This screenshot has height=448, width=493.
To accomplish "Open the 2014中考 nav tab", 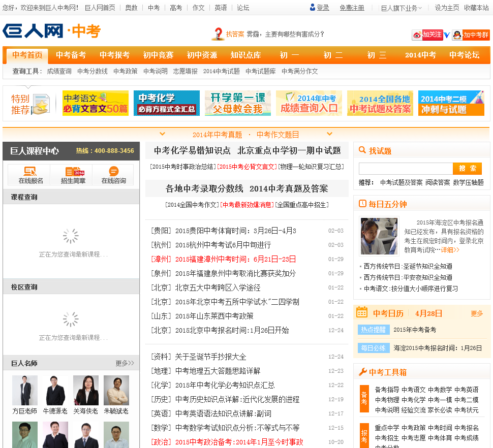I will click(x=421, y=55).
